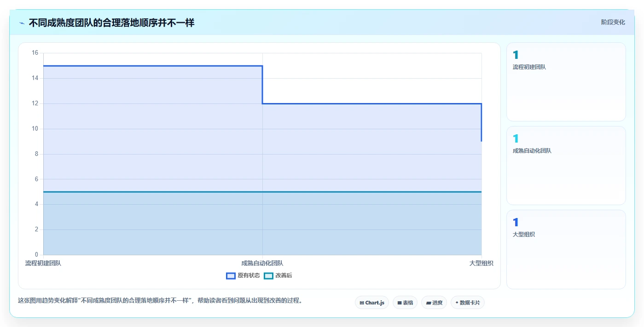The width and height of the screenshot is (644, 327).
Task: Click the 原有状态 blue legend swatch
Action: pos(231,275)
